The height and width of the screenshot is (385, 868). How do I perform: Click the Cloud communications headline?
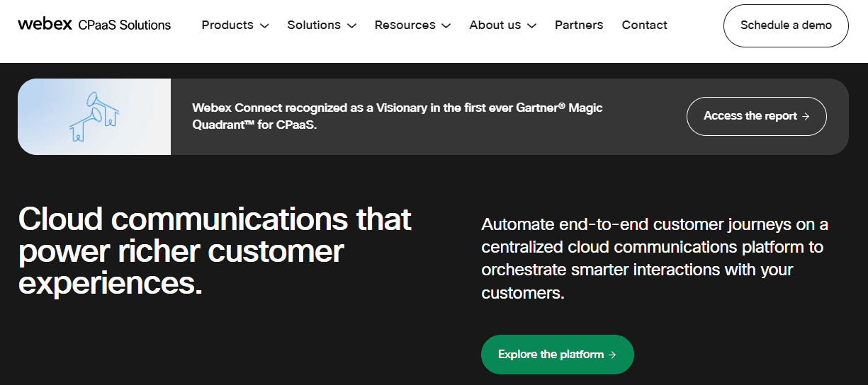click(x=215, y=251)
